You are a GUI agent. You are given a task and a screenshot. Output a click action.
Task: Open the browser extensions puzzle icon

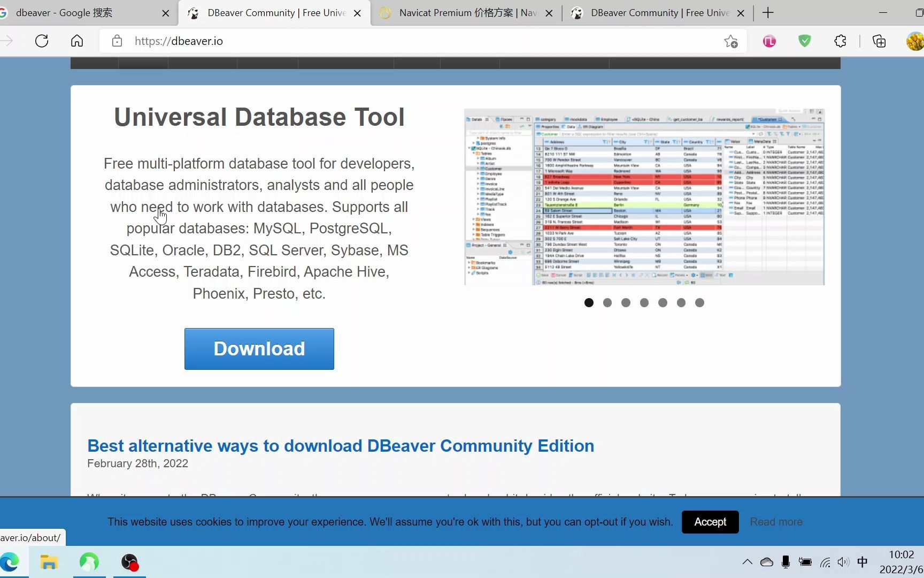tap(840, 41)
